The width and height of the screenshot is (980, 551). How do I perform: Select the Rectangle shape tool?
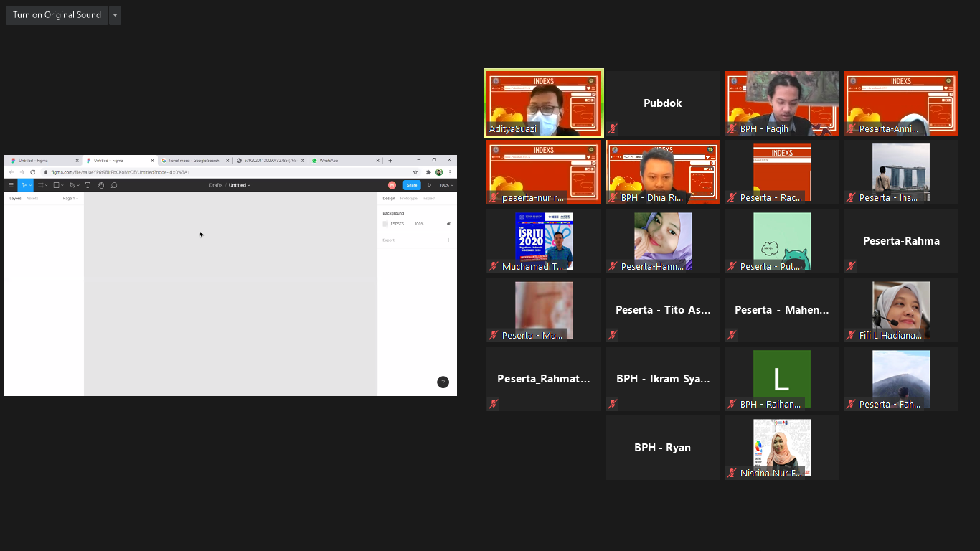(56, 185)
